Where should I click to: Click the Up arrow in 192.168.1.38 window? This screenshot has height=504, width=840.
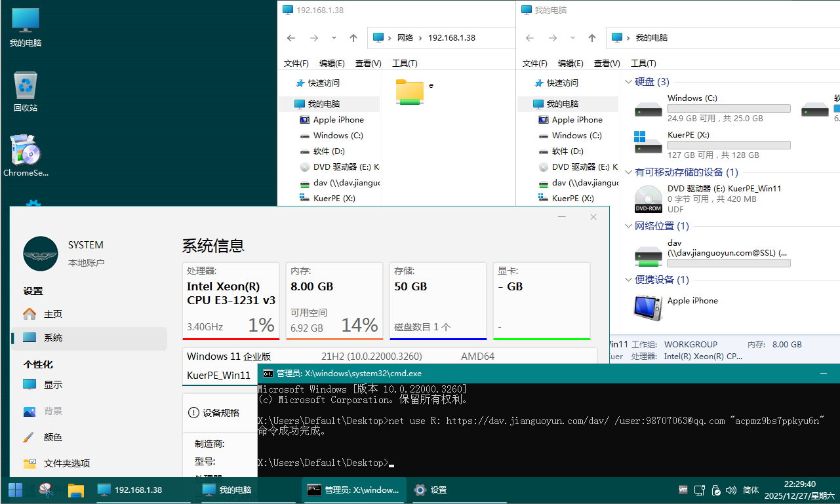click(x=353, y=38)
